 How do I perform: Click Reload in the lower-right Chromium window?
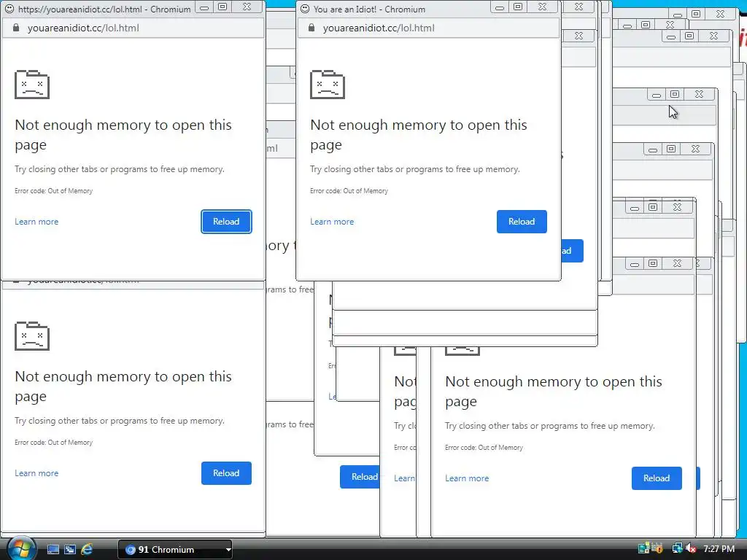657,478
